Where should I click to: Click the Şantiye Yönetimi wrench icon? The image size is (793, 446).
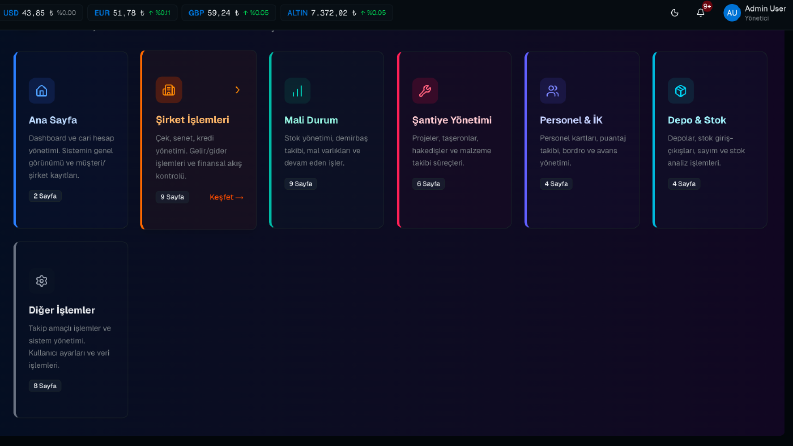(425, 91)
